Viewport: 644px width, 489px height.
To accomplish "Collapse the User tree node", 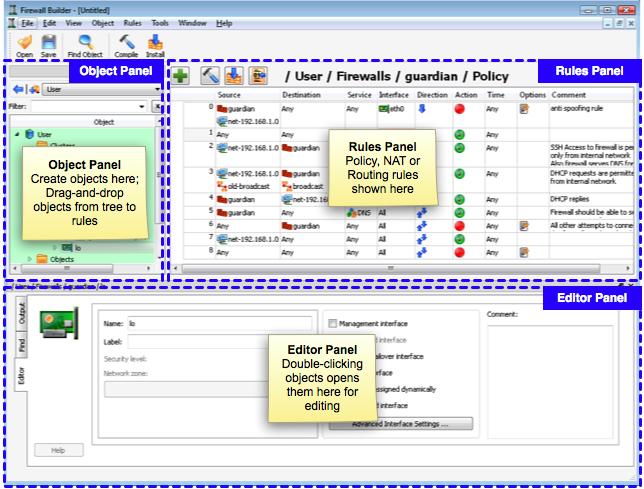I will (x=16, y=134).
